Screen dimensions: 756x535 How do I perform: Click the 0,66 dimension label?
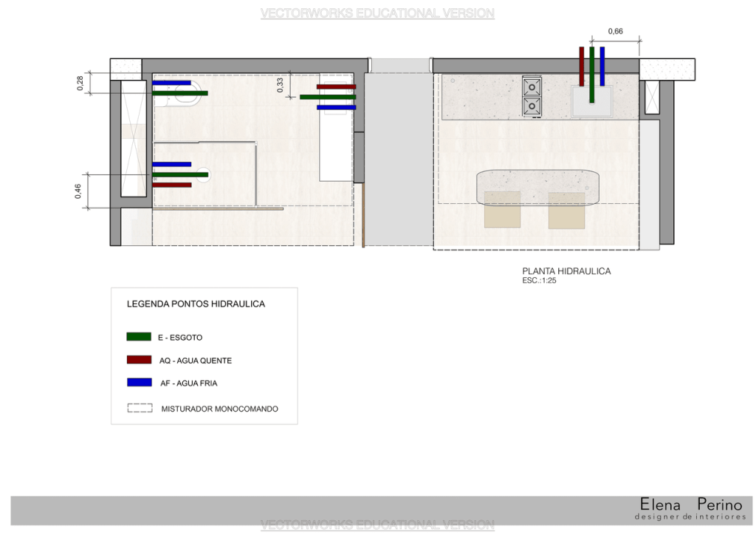coord(615,31)
